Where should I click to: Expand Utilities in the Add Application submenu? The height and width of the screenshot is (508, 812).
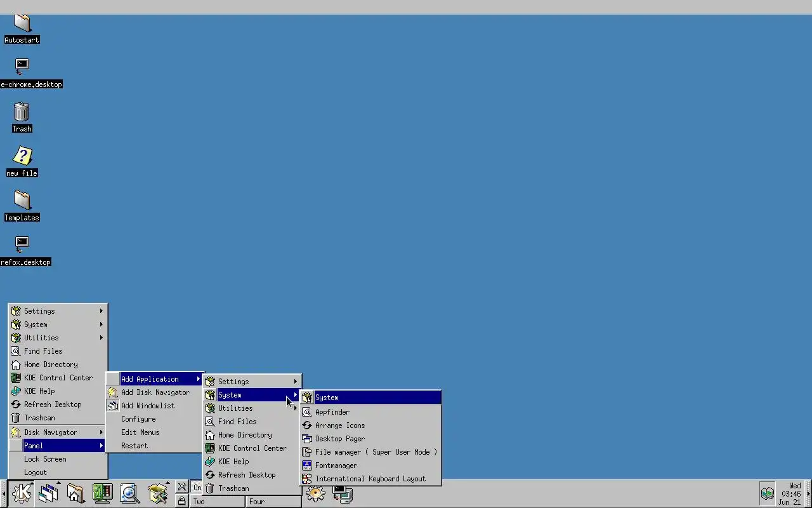click(x=252, y=408)
